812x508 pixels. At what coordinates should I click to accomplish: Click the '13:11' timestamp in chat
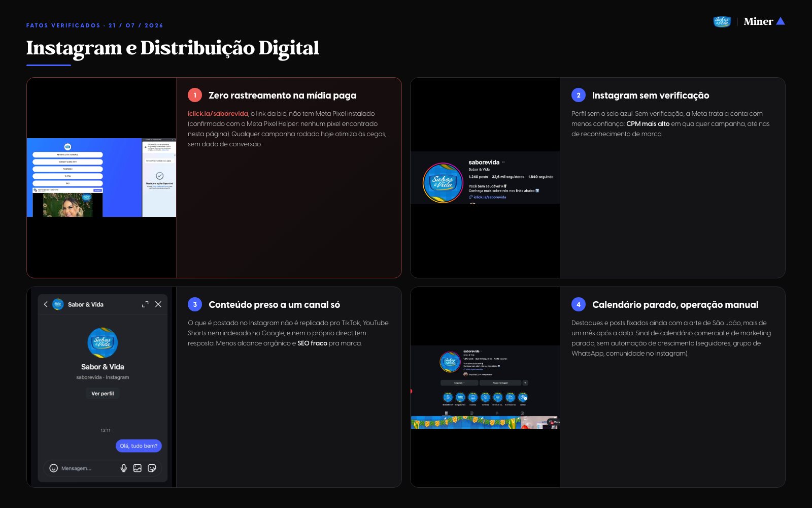click(106, 430)
